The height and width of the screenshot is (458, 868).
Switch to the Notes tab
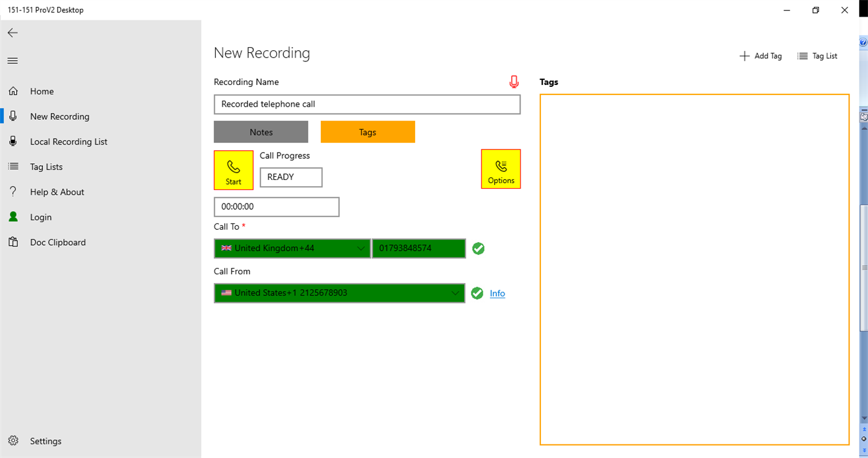click(x=261, y=132)
